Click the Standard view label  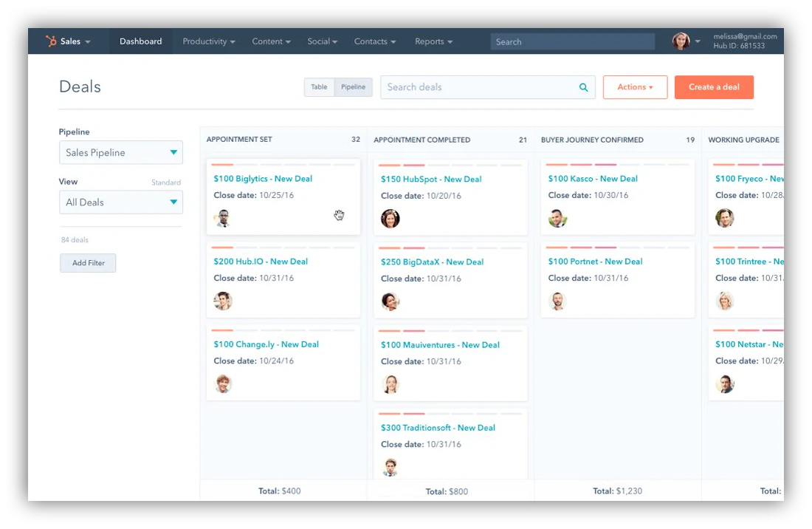pos(165,182)
